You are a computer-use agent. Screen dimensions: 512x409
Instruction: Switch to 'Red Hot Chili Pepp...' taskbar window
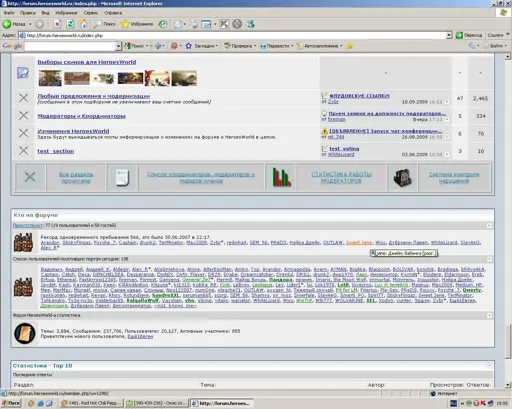[92, 403]
